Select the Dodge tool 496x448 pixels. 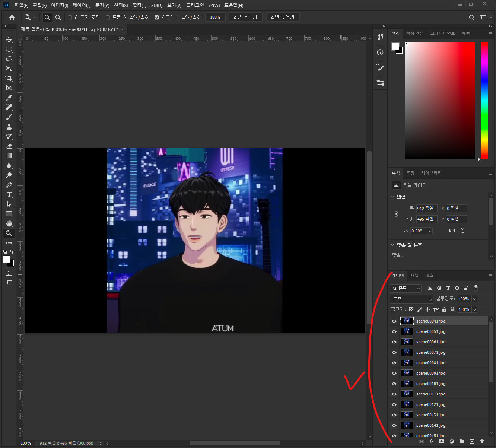[9, 175]
